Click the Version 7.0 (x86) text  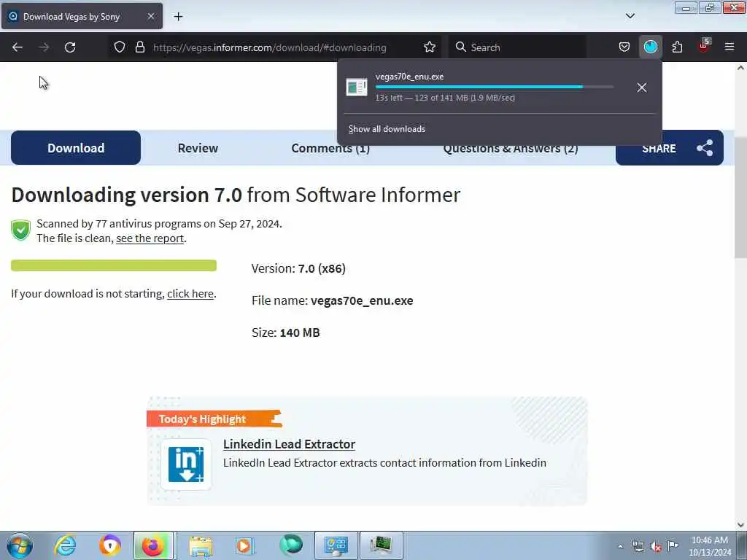click(298, 268)
